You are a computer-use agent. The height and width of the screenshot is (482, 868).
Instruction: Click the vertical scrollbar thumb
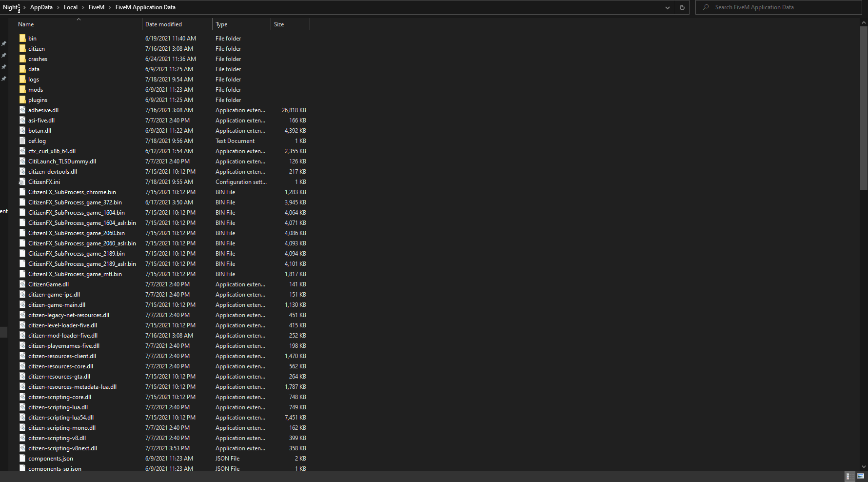click(864, 107)
